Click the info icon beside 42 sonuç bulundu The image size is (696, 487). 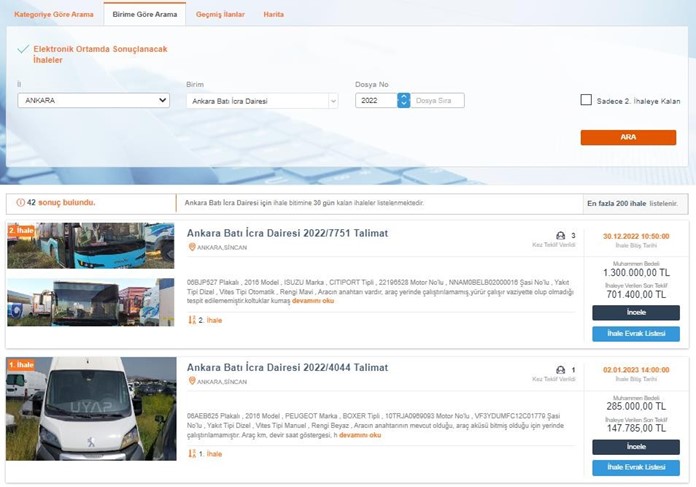[21, 203]
